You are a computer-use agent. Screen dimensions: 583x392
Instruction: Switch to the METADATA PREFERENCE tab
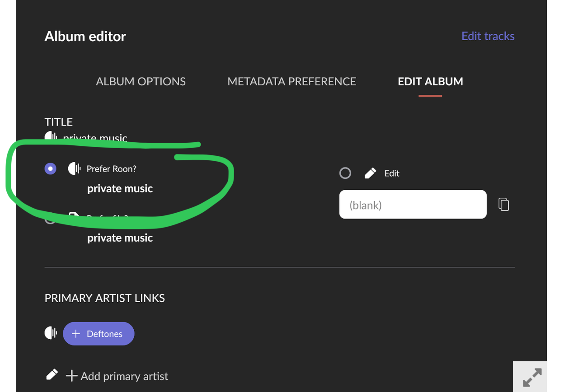[x=291, y=81]
